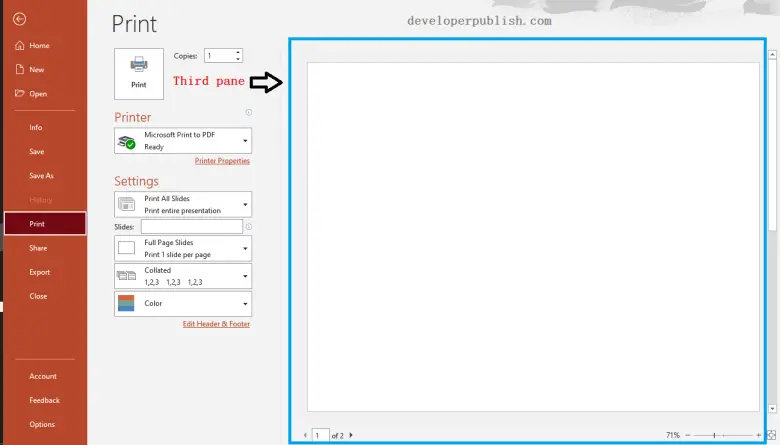Open the Printer Properties link
Viewport: 780px width, 445px height.
222,161
